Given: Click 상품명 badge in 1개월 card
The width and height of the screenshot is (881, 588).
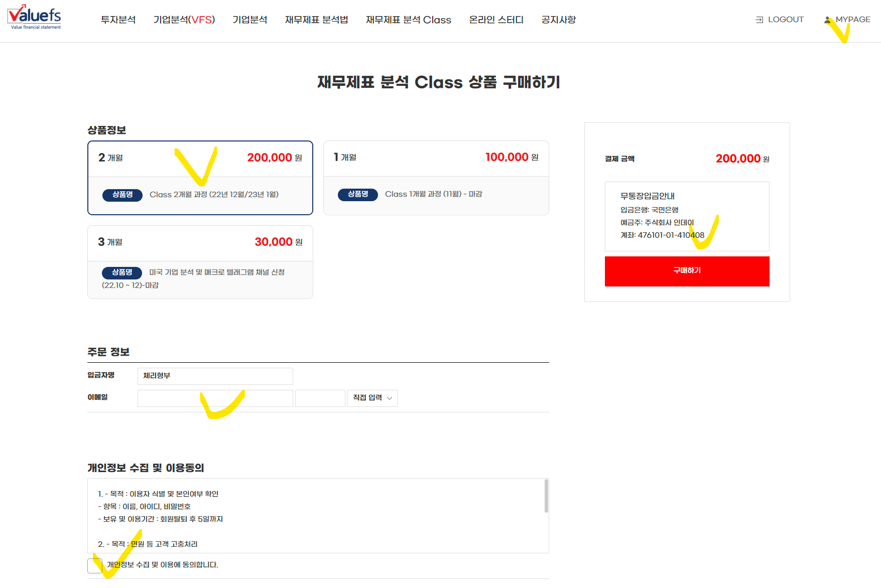Looking at the screenshot, I should (358, 194).
